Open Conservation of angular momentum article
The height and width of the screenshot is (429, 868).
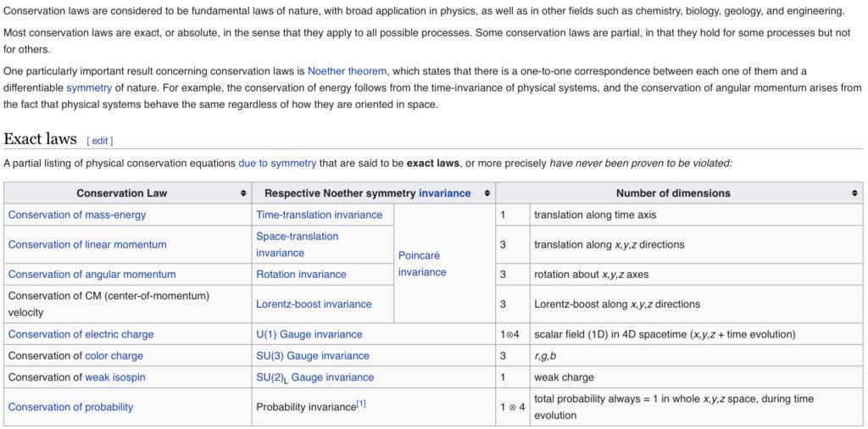pos(92,275)
